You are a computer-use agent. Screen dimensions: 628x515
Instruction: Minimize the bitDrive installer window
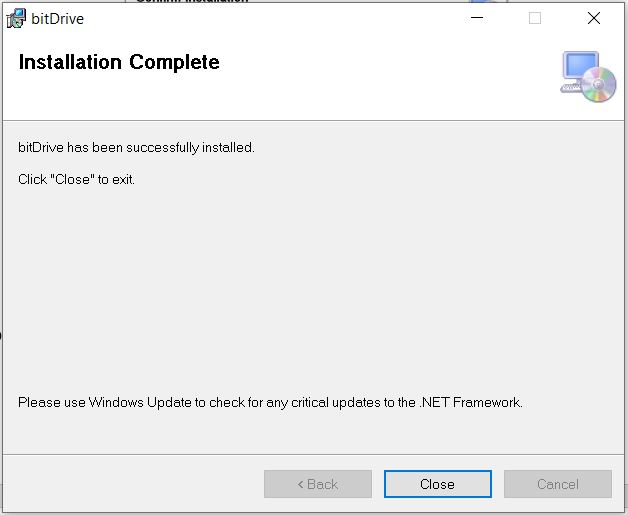click(477, 18)
